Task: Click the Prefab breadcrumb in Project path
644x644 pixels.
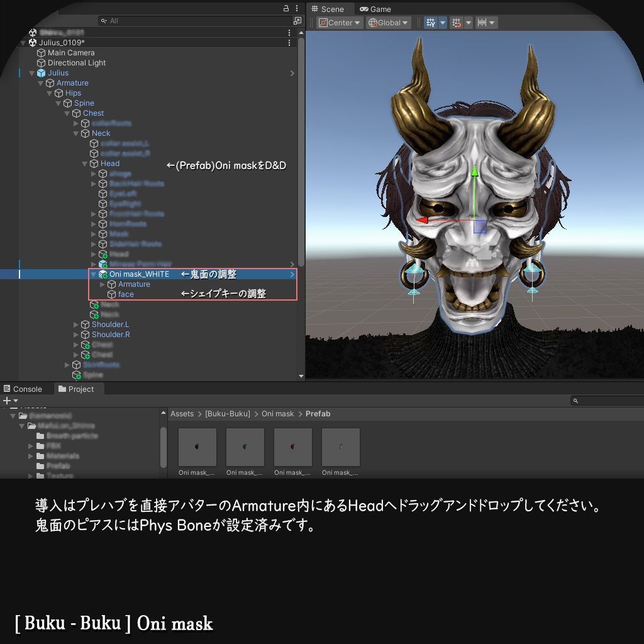Action: 318,414
